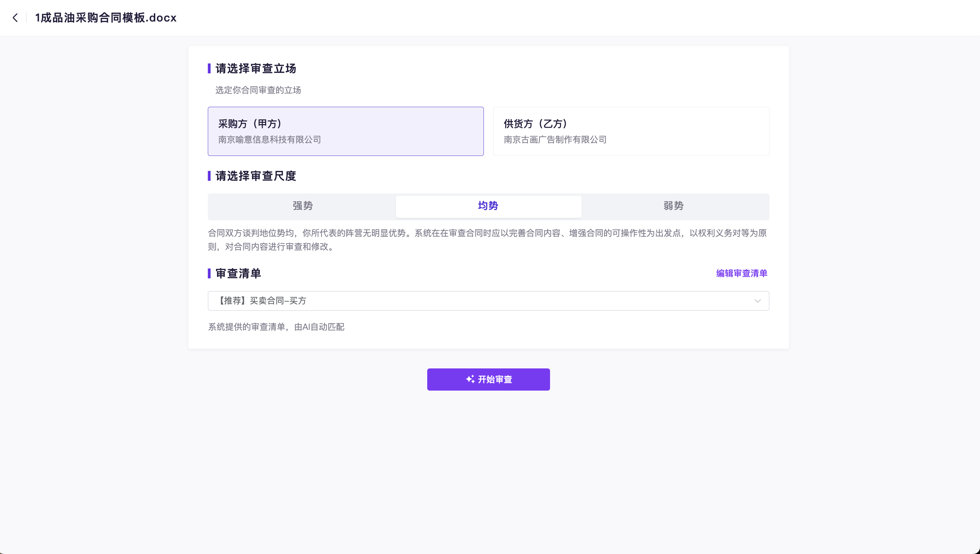Click company name 南京古画广告制作有限公司

tap(555, 140)
